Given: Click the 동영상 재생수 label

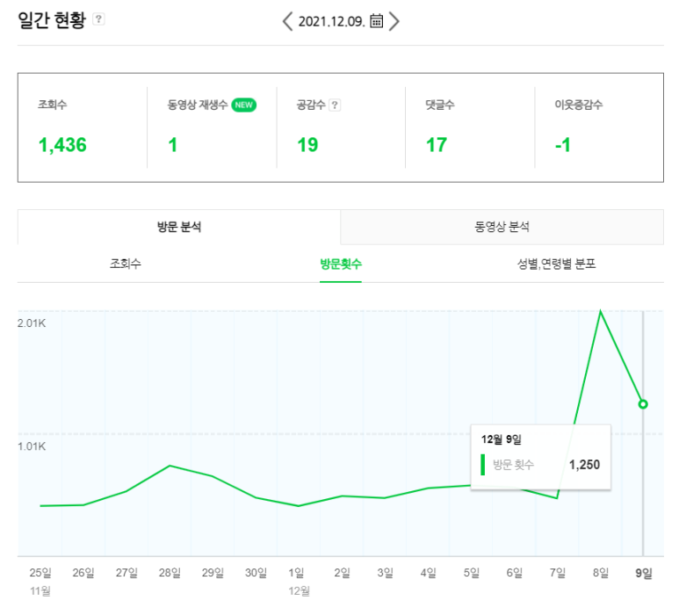Looking at the screenshot, I should point(198,105).
